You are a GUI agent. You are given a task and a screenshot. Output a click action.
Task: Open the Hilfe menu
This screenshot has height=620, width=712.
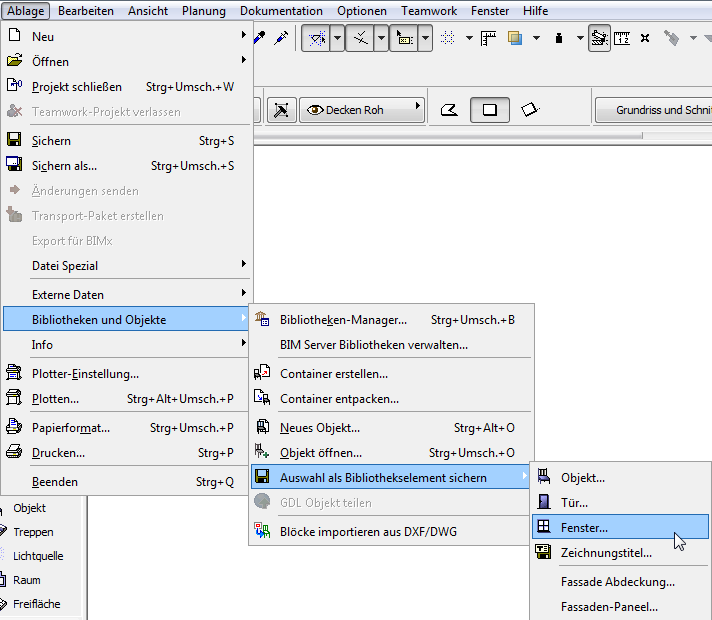click(x=535, y=10)
